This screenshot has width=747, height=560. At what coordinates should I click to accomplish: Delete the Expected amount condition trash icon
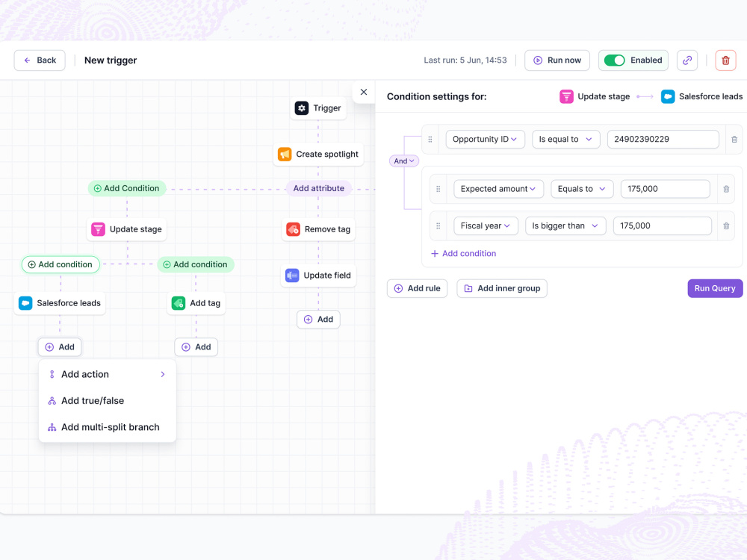726,189
